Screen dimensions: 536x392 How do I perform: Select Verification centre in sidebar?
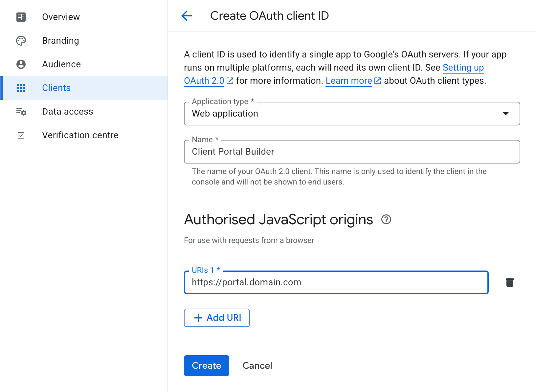[80, 135]
